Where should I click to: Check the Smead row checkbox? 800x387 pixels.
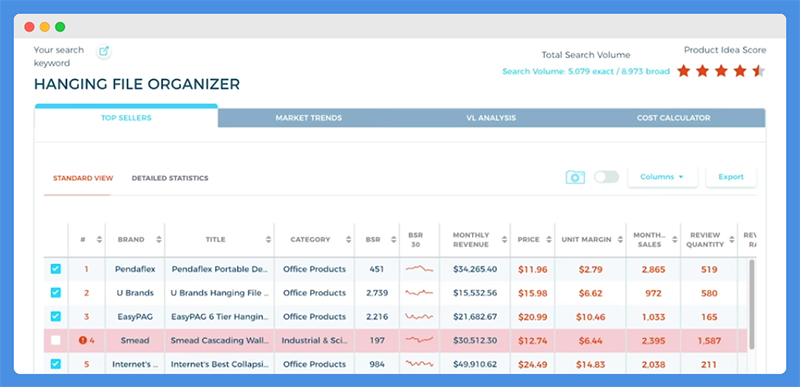click(x=56, y=340)
